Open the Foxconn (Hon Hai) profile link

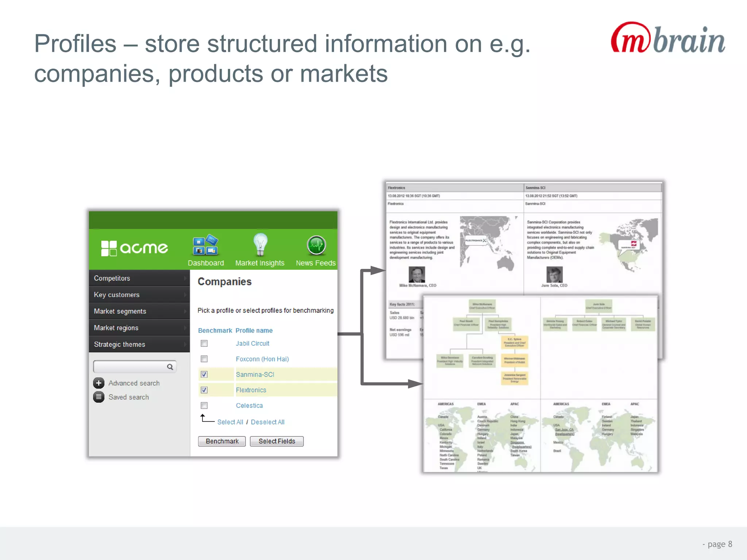pos(262,359)
